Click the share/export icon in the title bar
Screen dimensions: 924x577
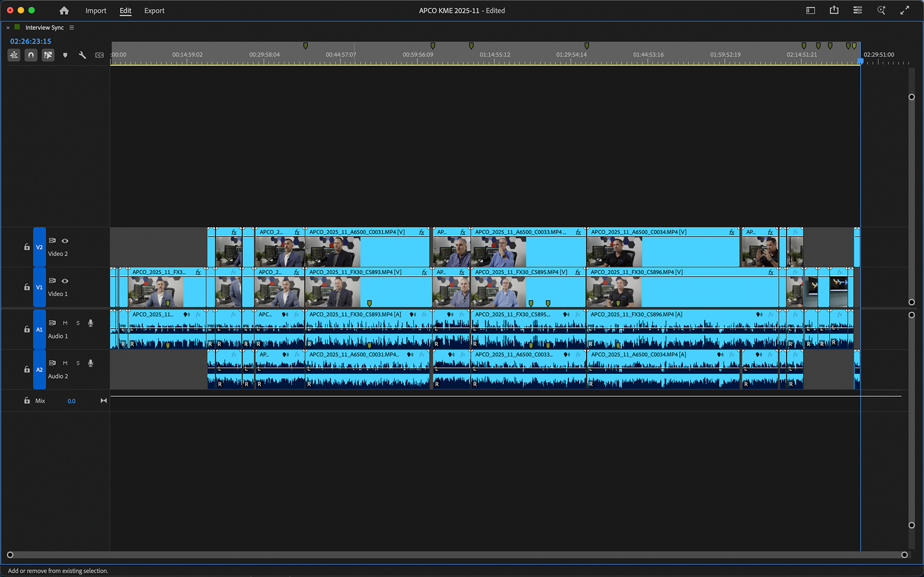coord(834,10)
